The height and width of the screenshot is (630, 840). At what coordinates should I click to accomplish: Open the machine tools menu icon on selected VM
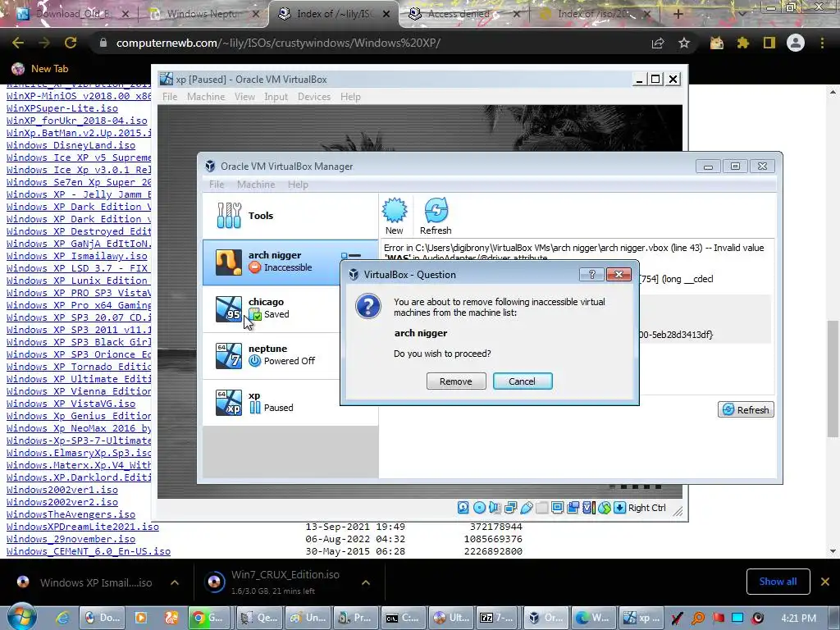pos(351,256)
